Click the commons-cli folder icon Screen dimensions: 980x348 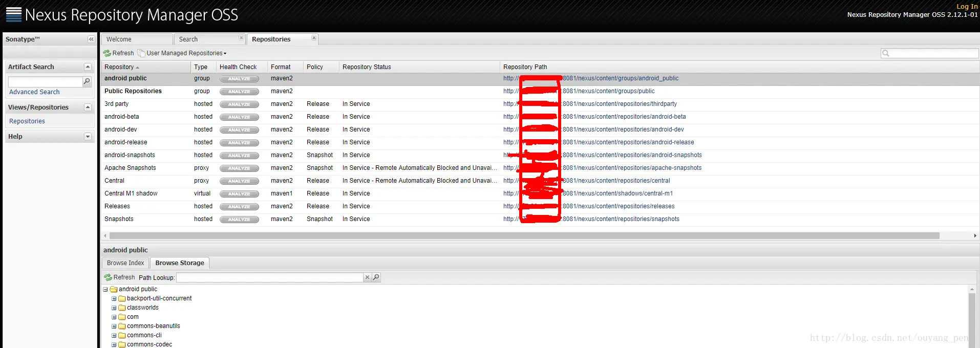122,335
